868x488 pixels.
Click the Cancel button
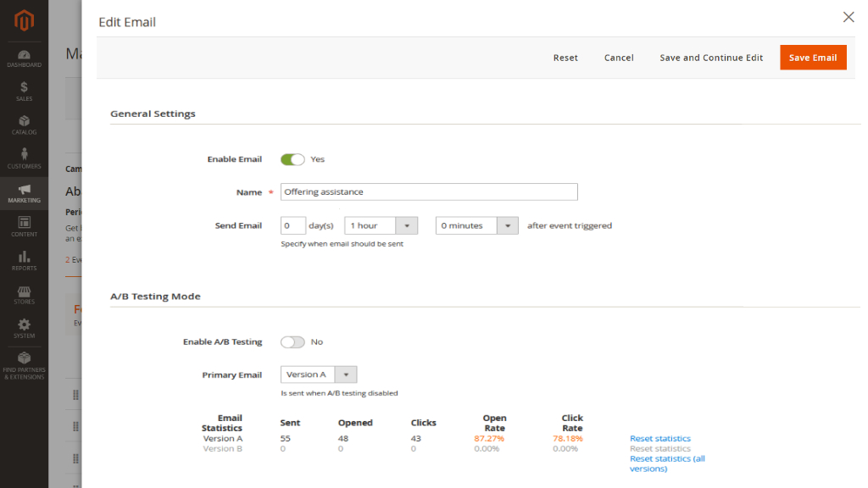pyautogui.click(x=618, y=58)
